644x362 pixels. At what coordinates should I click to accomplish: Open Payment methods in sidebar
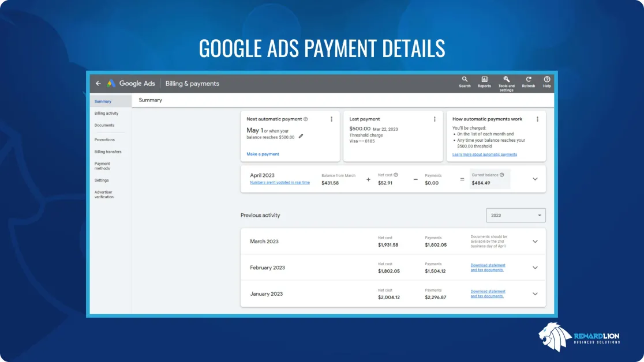click(102, 166)
